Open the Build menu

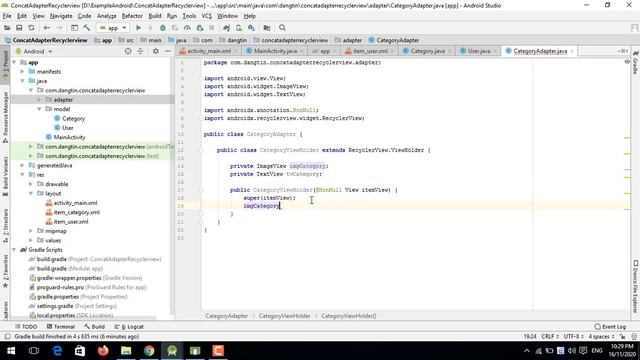(x=155, y=16)
